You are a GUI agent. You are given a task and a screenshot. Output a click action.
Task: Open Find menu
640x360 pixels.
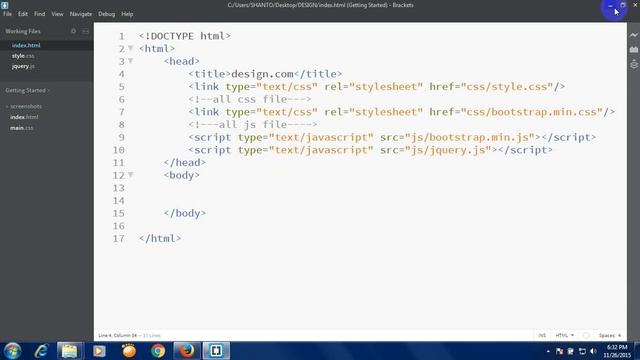40,14
